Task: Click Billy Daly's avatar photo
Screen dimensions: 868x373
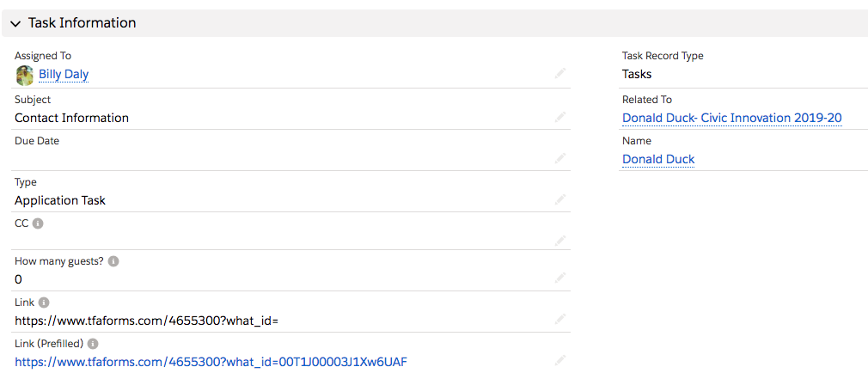Action: [x=24, y=76]
